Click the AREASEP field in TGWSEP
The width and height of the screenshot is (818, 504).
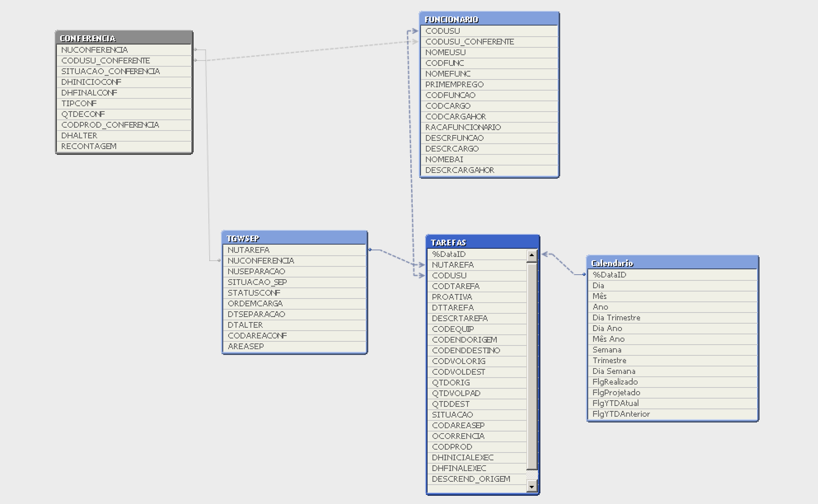click(x=246, y=346)
